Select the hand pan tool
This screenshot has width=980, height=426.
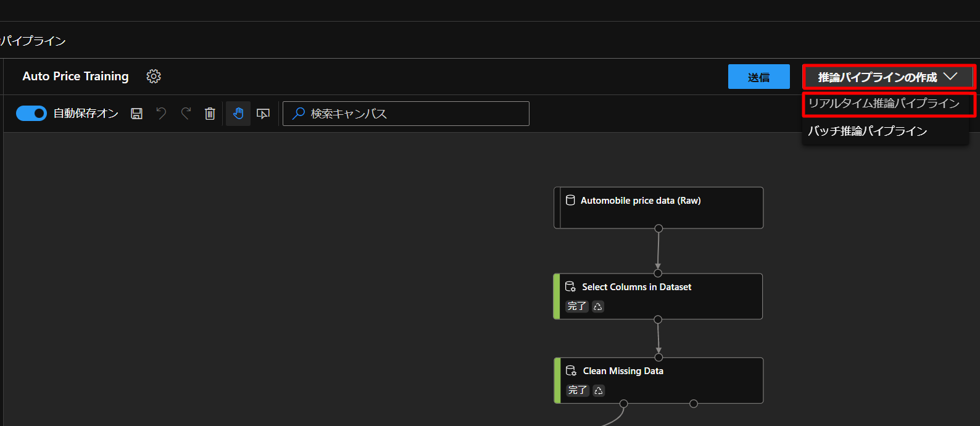238,114
